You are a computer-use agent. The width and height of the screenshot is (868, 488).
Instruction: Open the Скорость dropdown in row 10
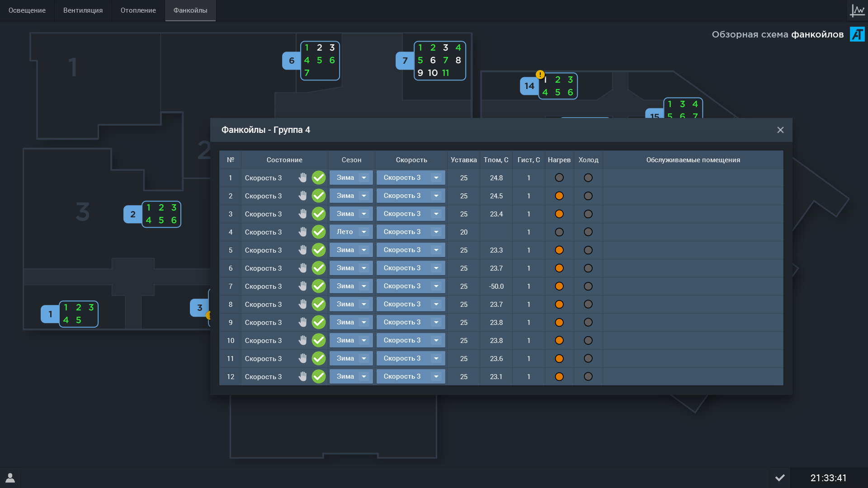click(x=411, y=340)
